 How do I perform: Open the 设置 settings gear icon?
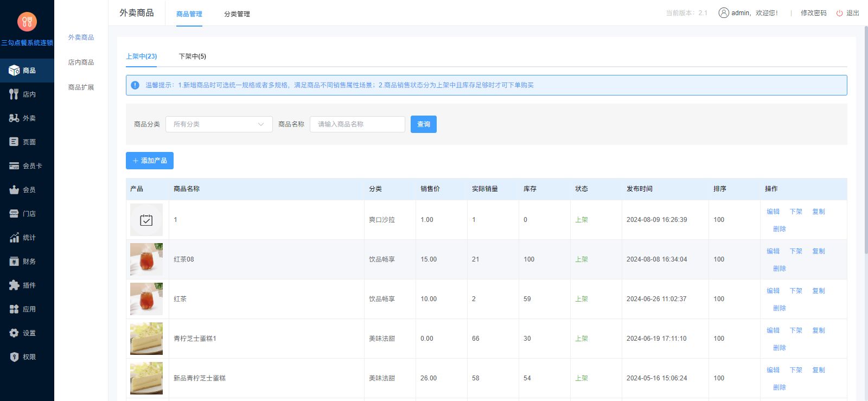pos(14,333)
